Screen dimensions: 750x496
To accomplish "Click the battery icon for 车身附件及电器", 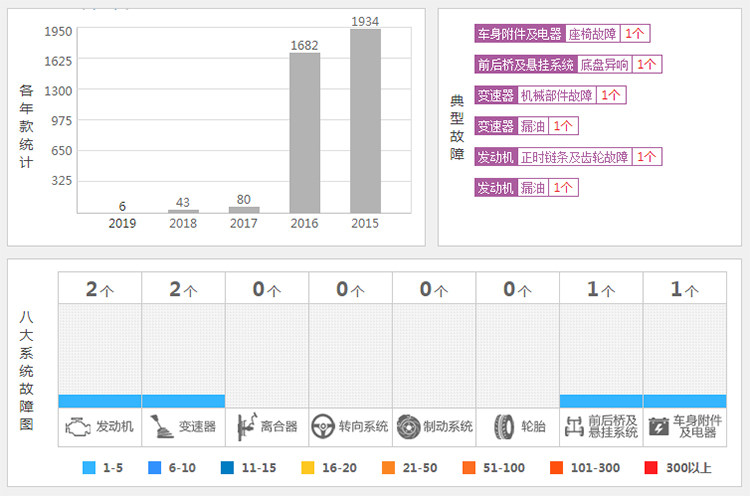I will [658, 427].
